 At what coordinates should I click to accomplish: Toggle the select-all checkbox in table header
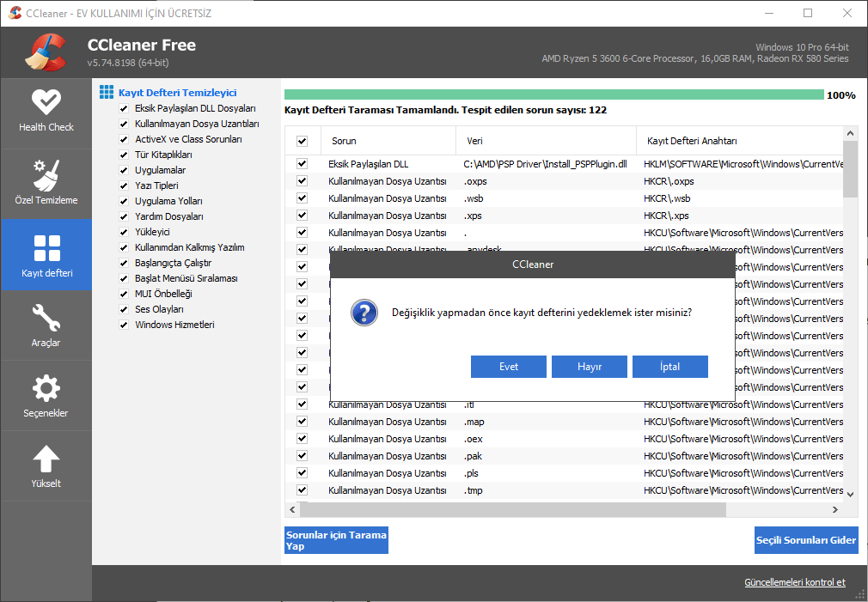click(302, 141)
